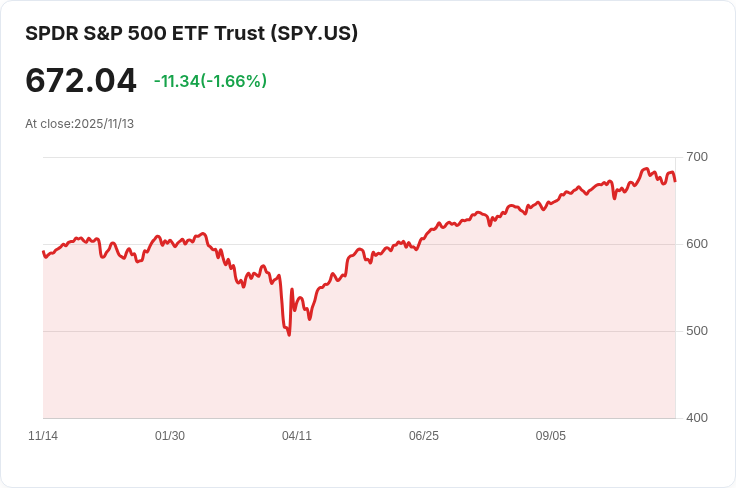
Task: Click the 400 y-axis price label
Action: click(697, 418)
